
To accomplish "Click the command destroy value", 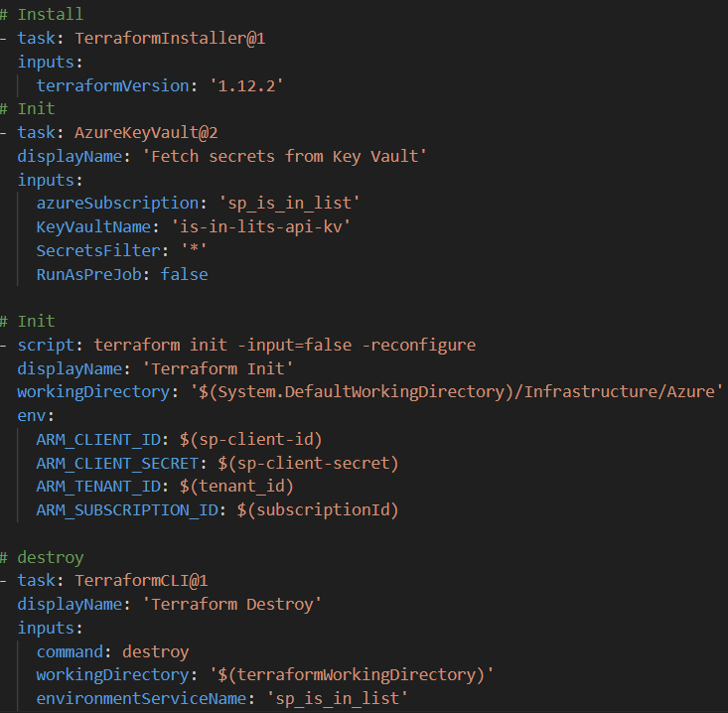I will point(156,651).
